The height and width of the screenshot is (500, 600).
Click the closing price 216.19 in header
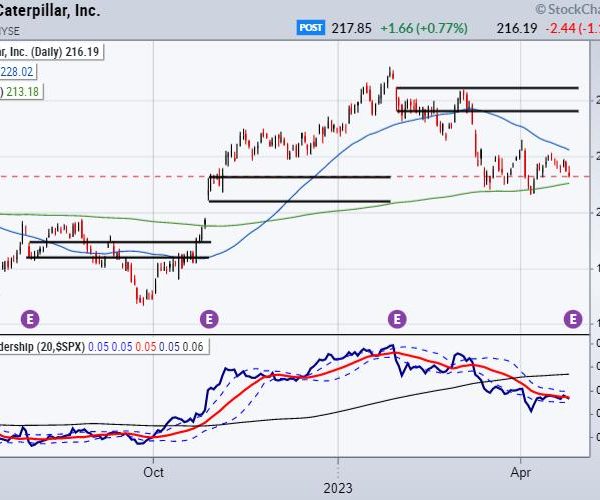click(517, 28)
